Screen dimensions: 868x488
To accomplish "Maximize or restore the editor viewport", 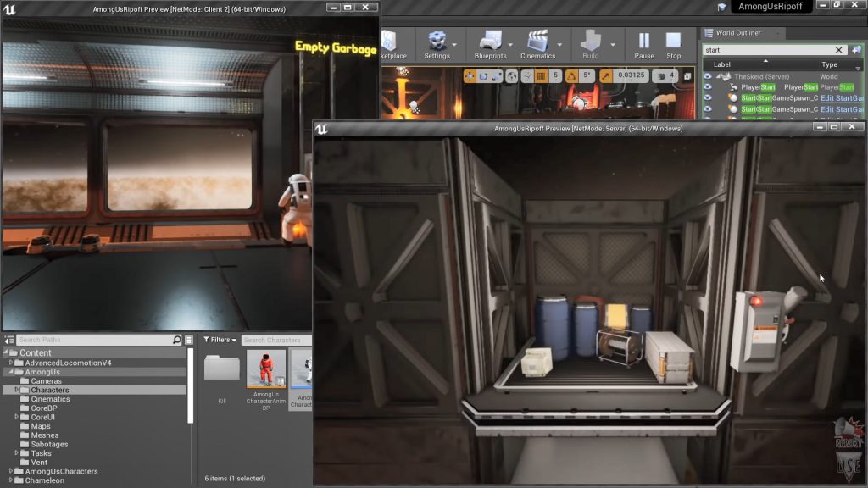I will tap(687, 76).
